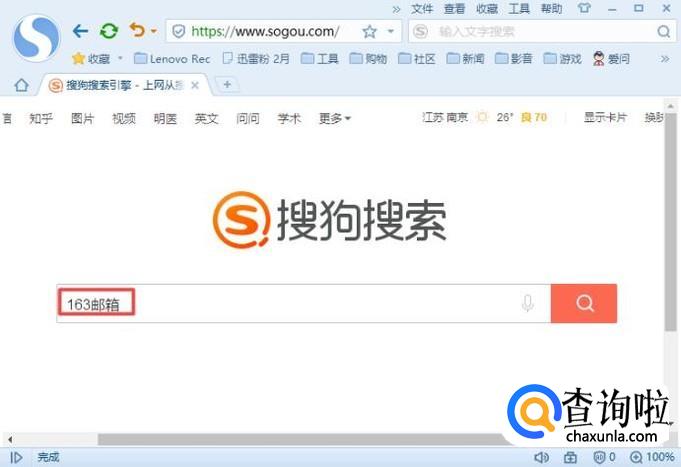Open the 工具 bookmark folder
This screenshot has width=681, height=467.
[x=320, y=59]
